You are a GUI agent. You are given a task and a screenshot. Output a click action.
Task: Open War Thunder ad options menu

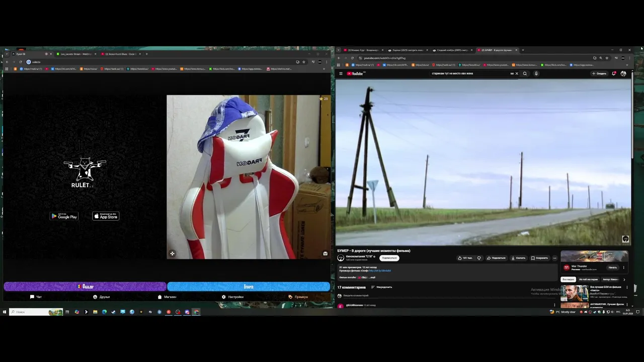(x=624, y=267)
